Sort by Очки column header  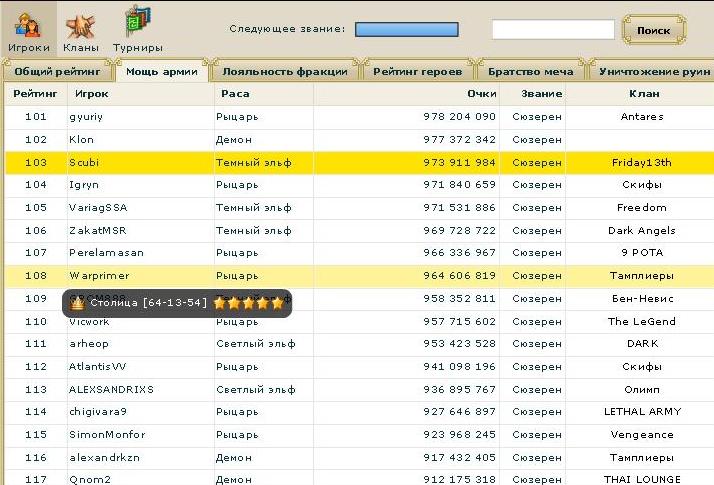point(481,94)
